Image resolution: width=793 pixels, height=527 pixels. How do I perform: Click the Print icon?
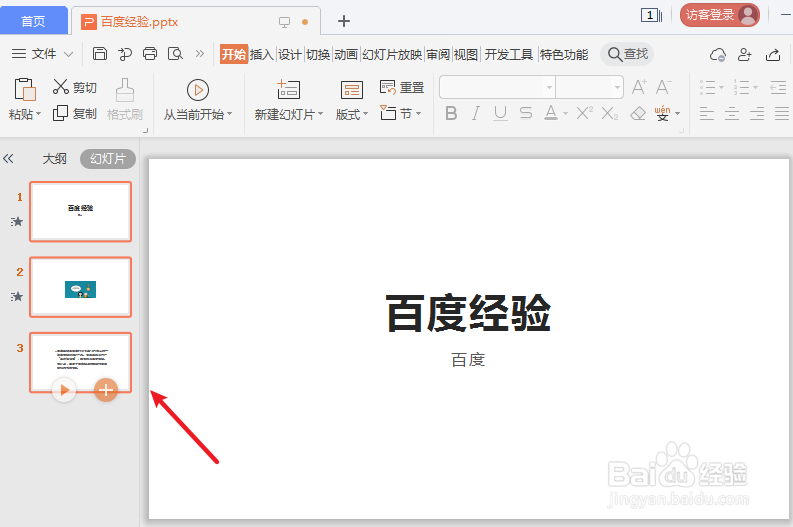pos(150,54)
